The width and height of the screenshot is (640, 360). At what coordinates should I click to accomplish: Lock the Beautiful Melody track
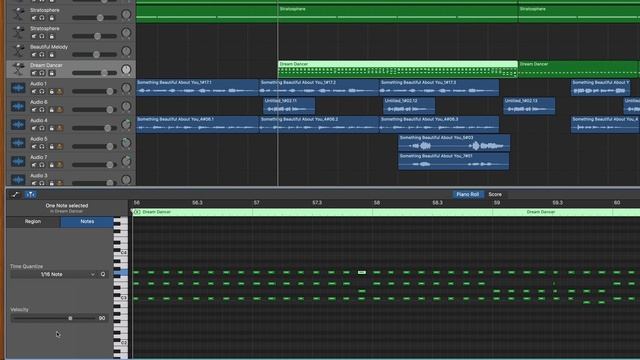52,55
